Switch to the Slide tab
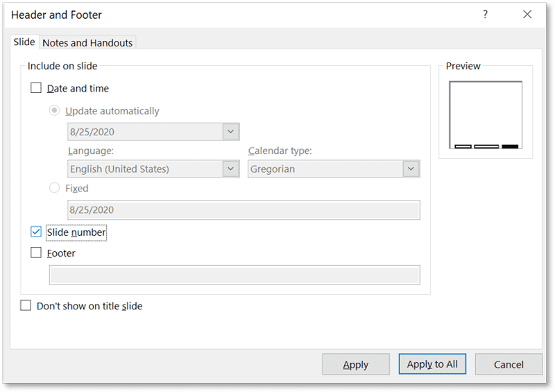Image resolution: width=555 pixels, height=392 pixels. pos(24,42)
